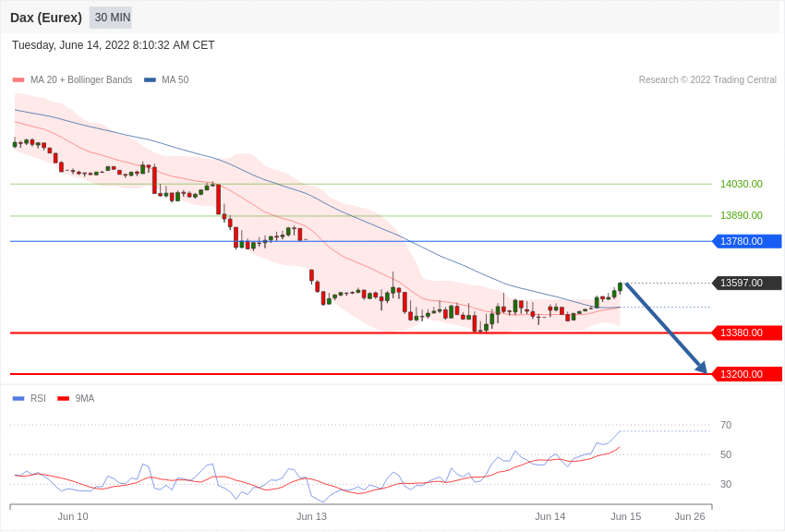
Task: Click the last green candlestick
Action: [x=621, y=287]
